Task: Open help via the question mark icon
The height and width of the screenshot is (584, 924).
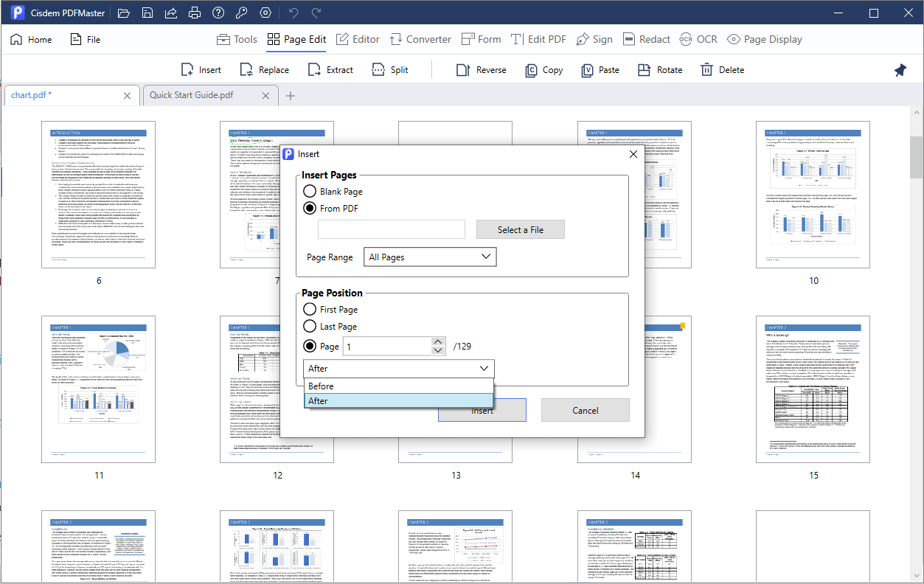Action: pyautogui.click(x=218, y=13)
